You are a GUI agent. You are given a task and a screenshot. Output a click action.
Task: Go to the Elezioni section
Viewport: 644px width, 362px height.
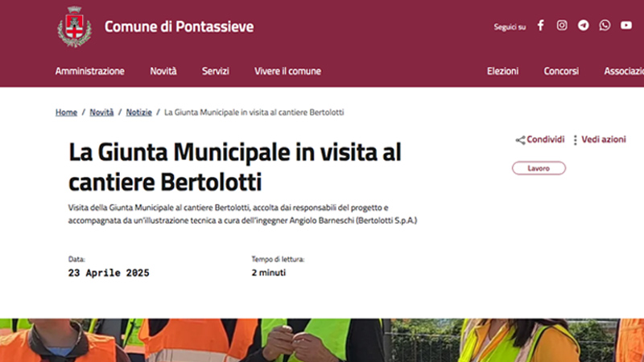click(x=502, y=71)
